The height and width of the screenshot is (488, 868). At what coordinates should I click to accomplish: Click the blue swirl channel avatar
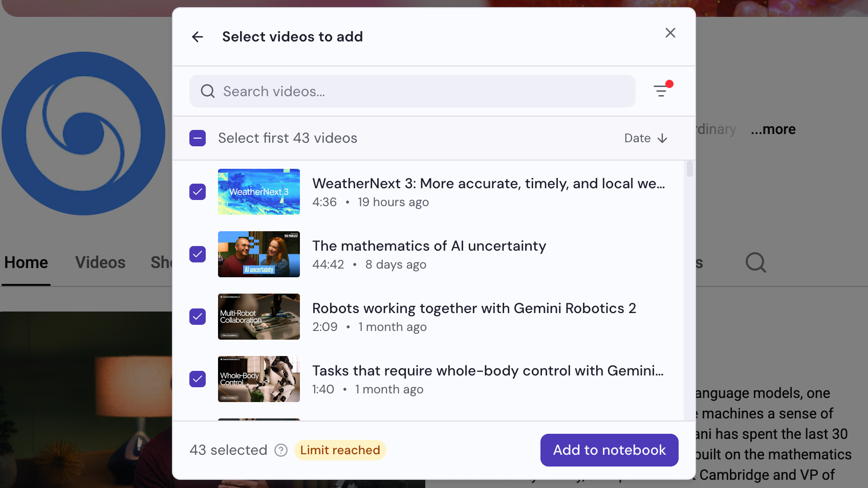coord(83,134)
